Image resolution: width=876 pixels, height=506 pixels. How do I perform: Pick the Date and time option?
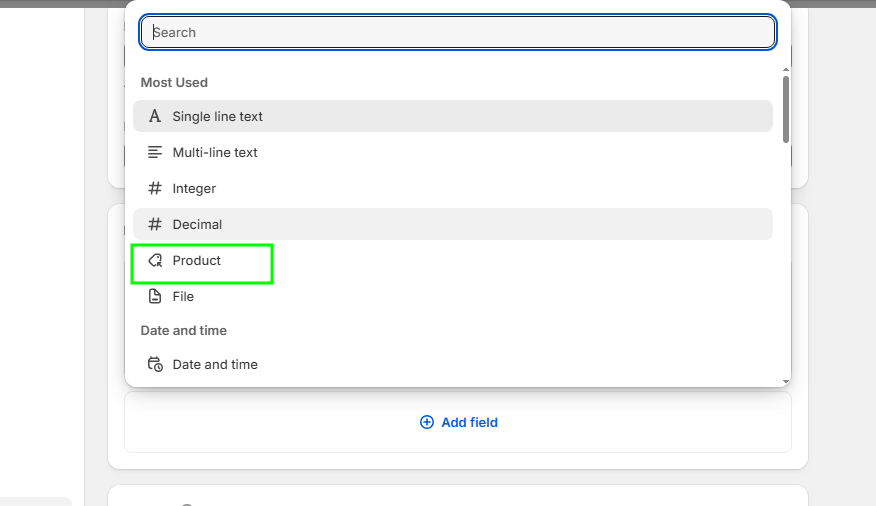tap(215, 364)
